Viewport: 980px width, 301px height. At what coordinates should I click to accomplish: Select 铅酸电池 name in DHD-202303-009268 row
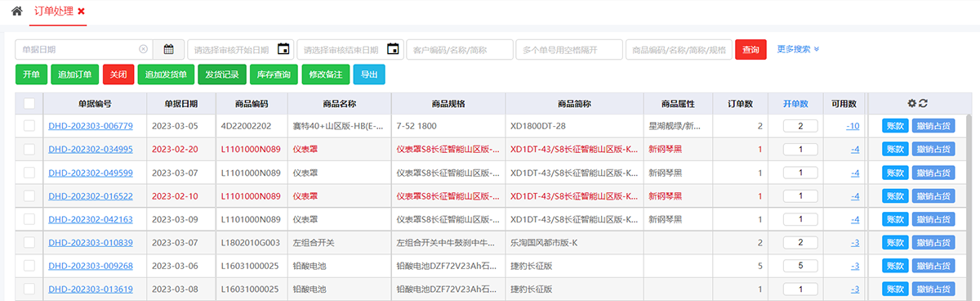click(310, 266)
